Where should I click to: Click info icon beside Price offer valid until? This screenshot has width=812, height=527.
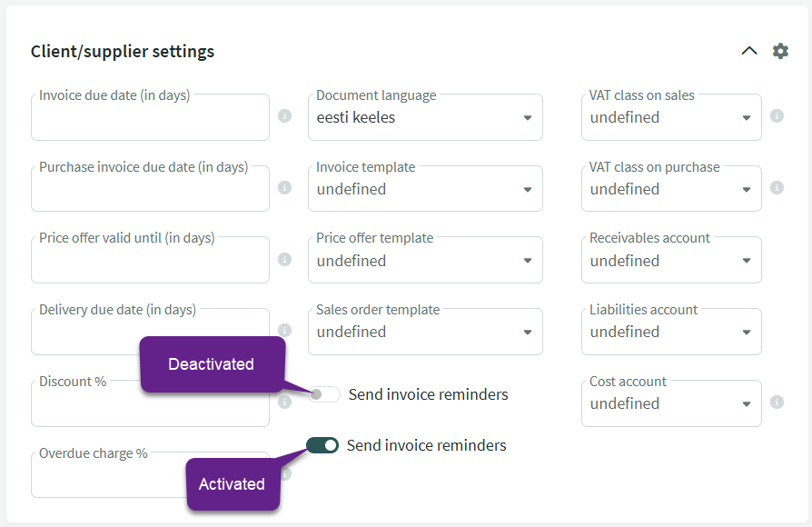coord(284,259)
